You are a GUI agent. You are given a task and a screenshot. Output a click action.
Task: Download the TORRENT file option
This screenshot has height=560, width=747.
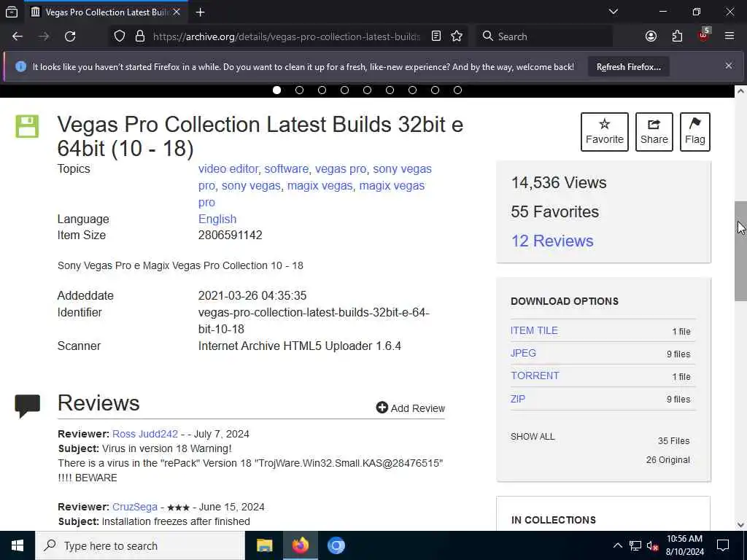(535, 376)
